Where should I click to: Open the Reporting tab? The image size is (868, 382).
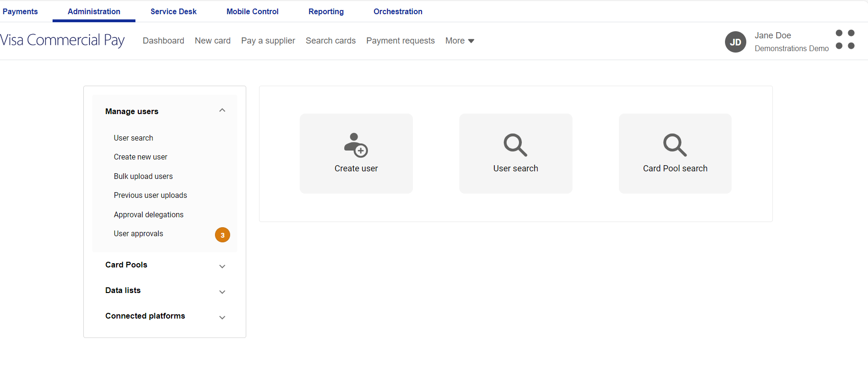(x=326, y=11)
